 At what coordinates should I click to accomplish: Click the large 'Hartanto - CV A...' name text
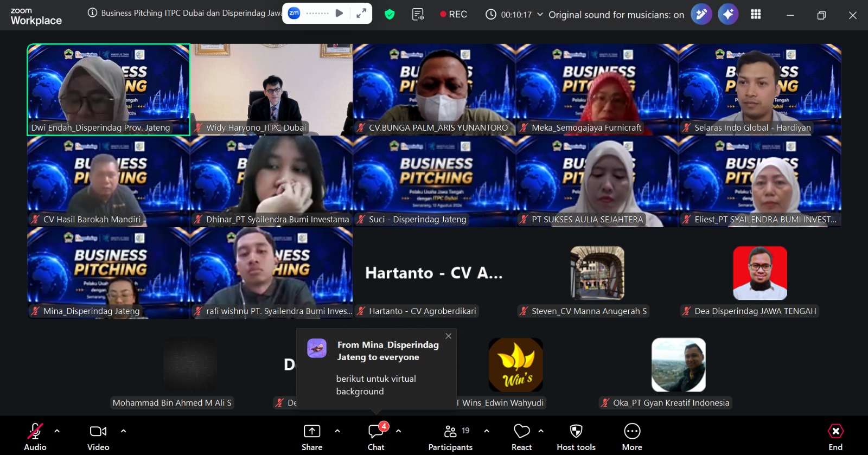(x=434, y=273)
